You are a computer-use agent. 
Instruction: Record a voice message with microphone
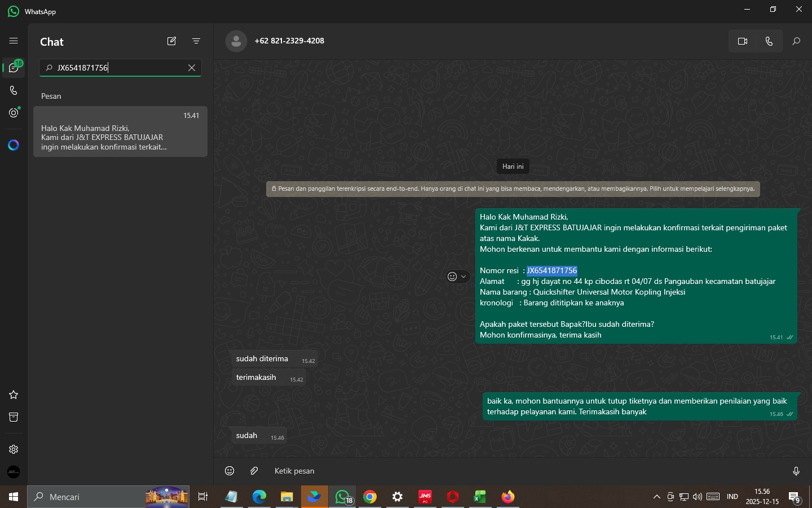point(796,471)
